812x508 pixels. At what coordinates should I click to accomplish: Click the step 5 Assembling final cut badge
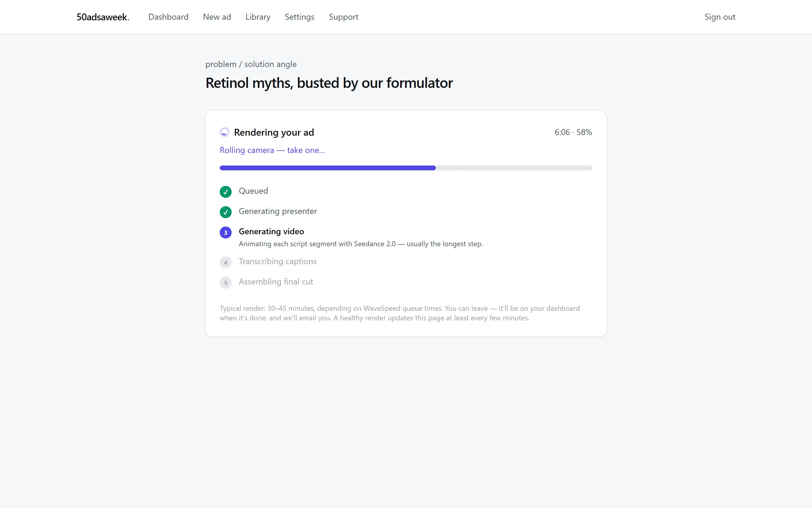point(225,283)
